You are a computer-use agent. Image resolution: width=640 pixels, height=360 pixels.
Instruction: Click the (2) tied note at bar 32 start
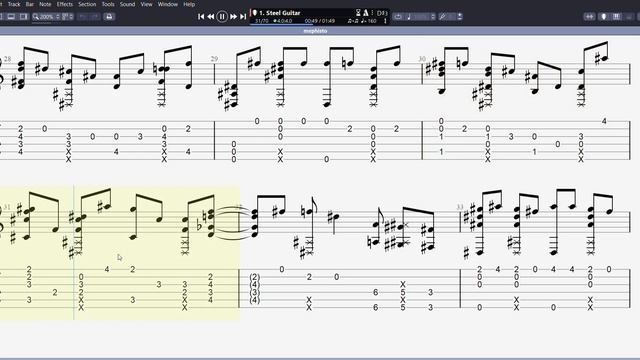coord(255,277)
